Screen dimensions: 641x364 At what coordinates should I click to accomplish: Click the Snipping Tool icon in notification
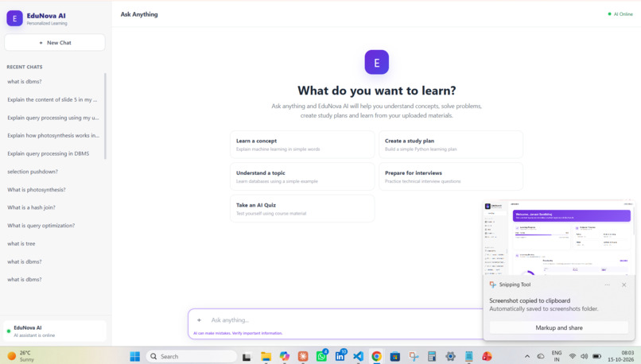pyautogui.click(x=492, y=285)
